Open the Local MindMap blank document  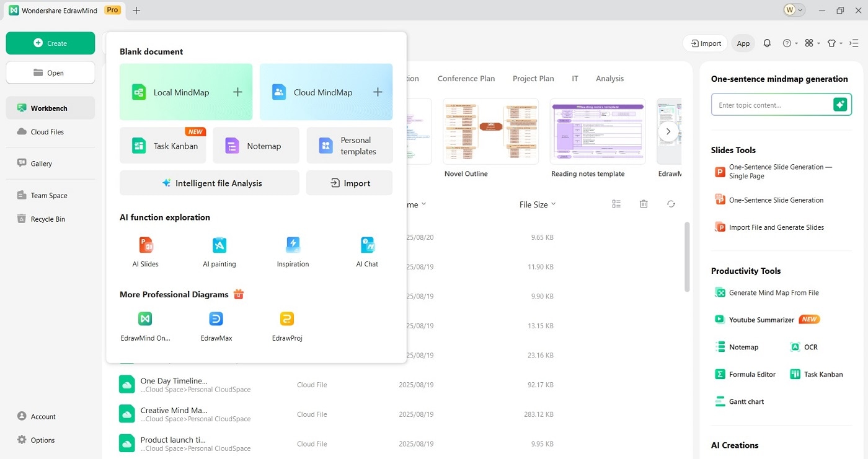coord(186,92)
